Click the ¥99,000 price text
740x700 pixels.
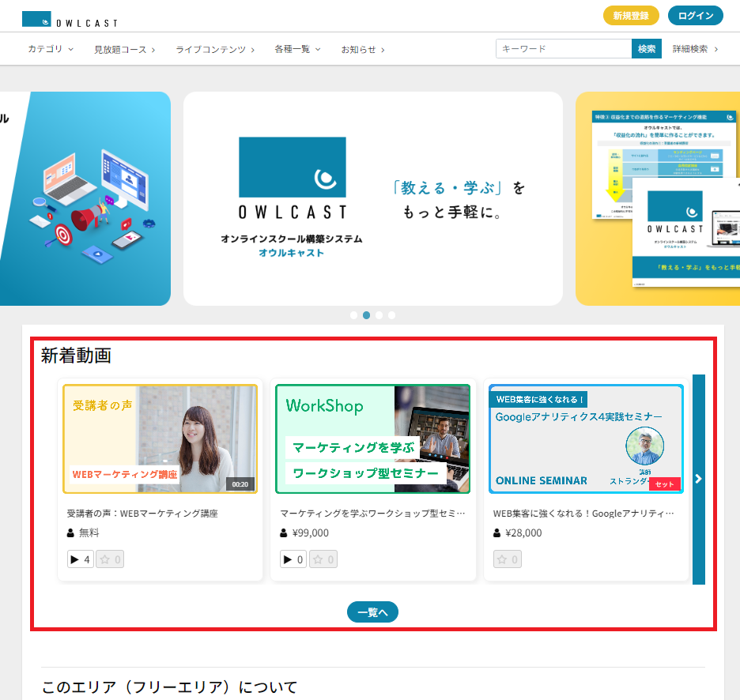(311, 533)
